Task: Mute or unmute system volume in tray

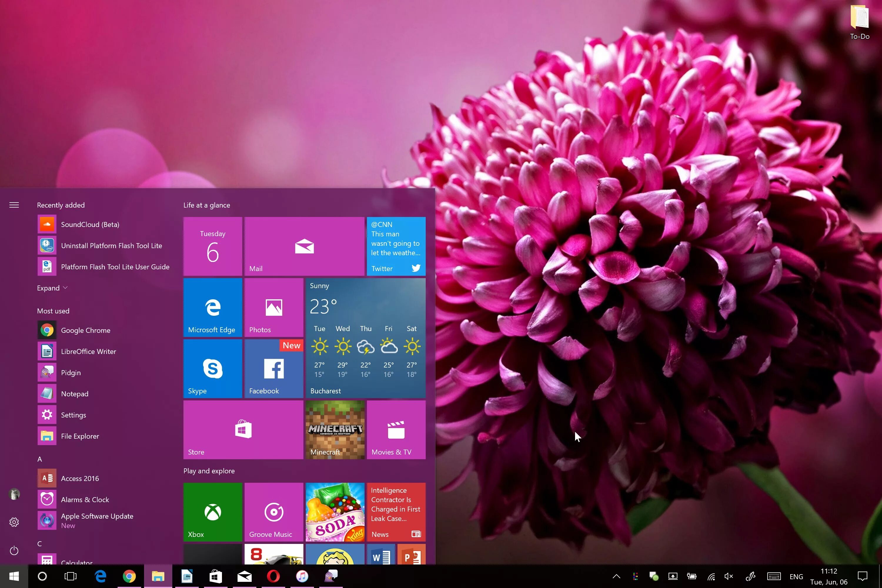Action: (x=729, y=576)
